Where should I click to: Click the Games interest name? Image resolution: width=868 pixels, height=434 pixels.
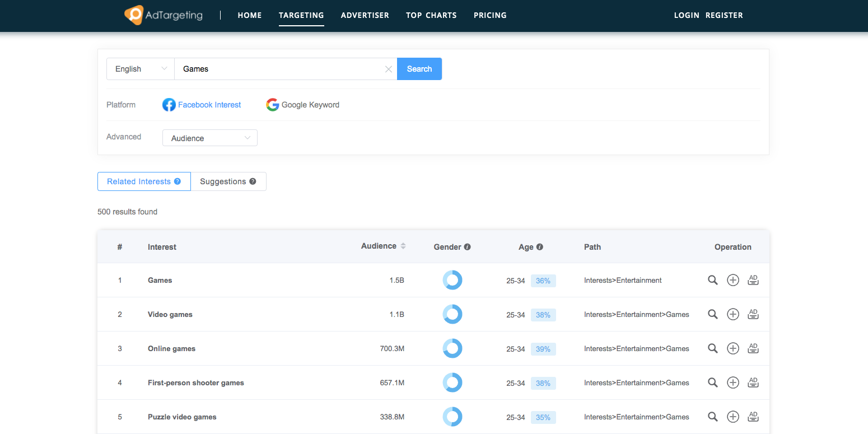(x=160, y=280)
